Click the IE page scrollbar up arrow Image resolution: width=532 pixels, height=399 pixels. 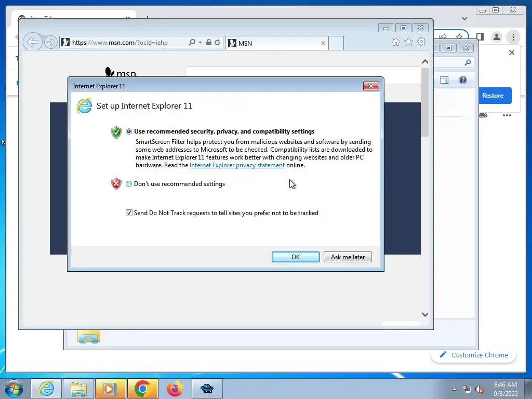pos(425,62)
